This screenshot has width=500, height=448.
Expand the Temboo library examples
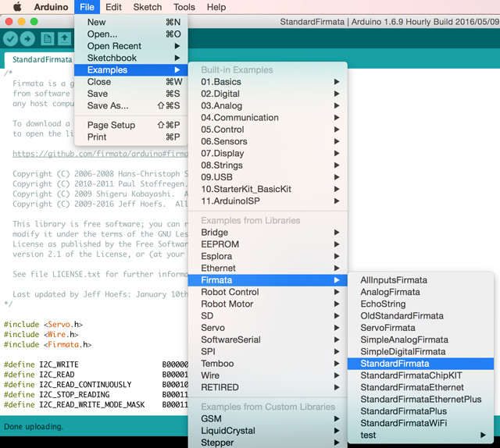click(268, 364)
